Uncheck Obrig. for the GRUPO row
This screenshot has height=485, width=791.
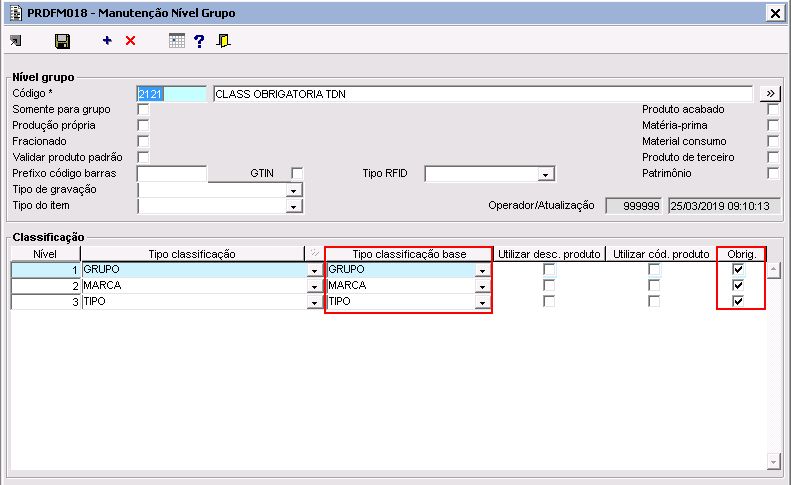pos(738,270)
